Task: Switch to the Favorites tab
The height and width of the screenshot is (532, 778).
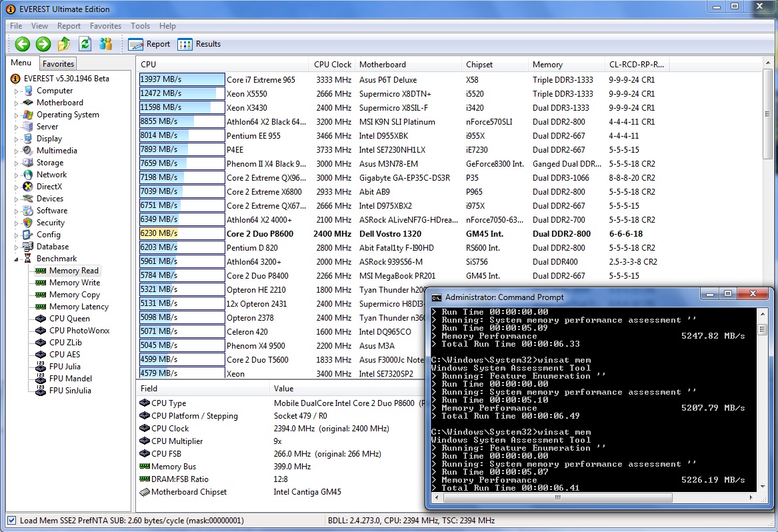Action: coord(58,63)
